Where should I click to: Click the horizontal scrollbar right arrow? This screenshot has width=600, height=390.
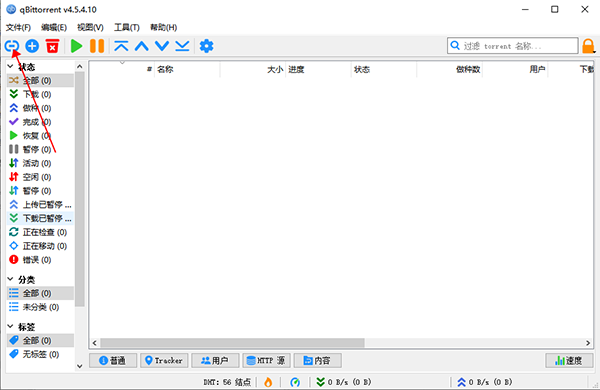pyautogui.click(x=588, y=343)
